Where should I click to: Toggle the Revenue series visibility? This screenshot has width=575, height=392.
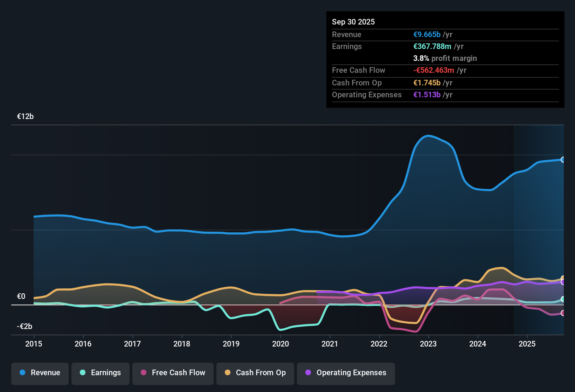point(40,373)
